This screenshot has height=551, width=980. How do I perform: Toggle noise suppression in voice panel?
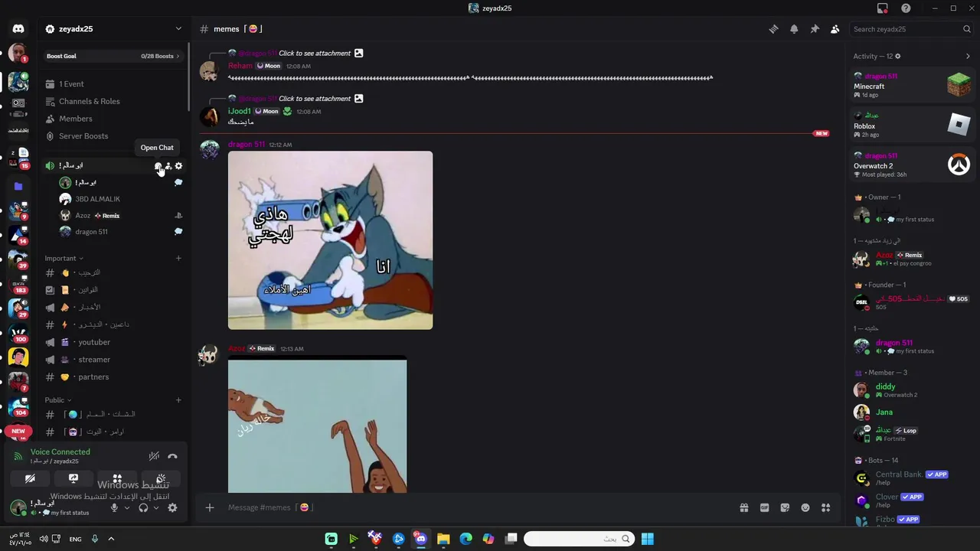pyautogui.click(x=154, y=456)
